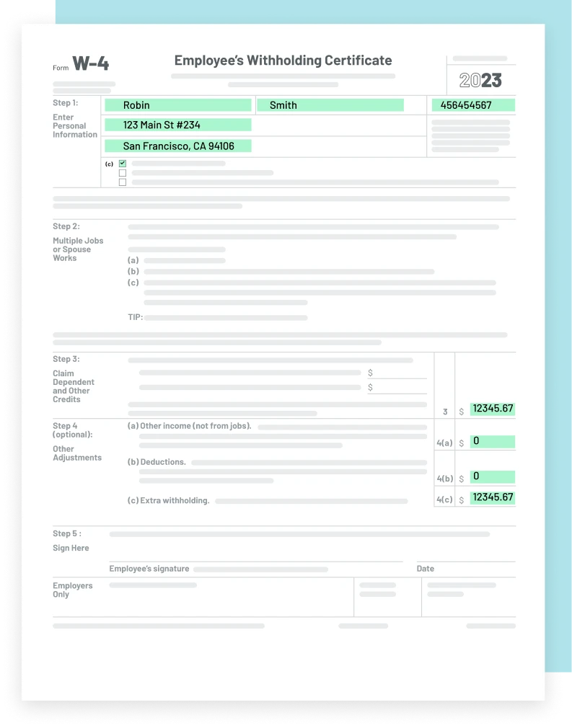Screen dimensions: 572x728
Task: Click Claim Dependent and Other Credits text
Action: [x=74, y=386]
